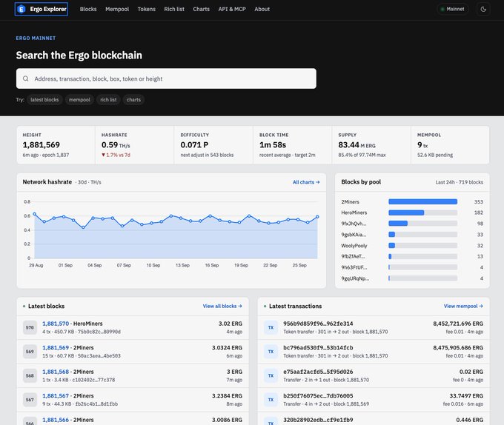Click the 'Network hashrate' chart title
Viewport: 504px width, 425px height.
(x=47, y=181)
